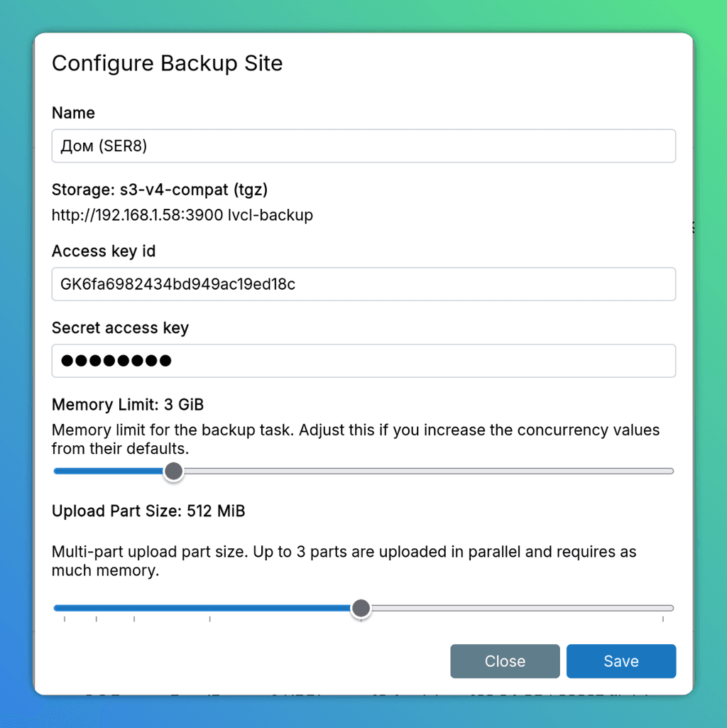Click the 'Memory Limit: 3 GiB' label
Viewport: 727px width, 728px height.
[x=128, y=405]
